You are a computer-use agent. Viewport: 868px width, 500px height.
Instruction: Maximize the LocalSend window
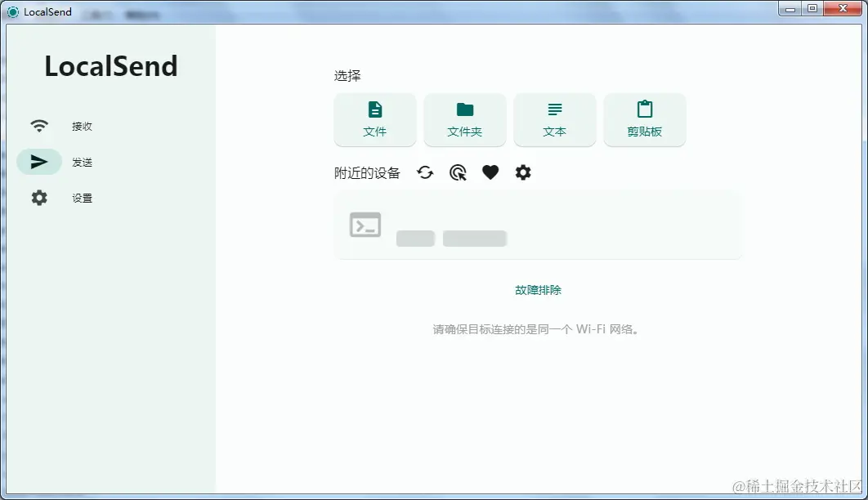pos(812,9)
